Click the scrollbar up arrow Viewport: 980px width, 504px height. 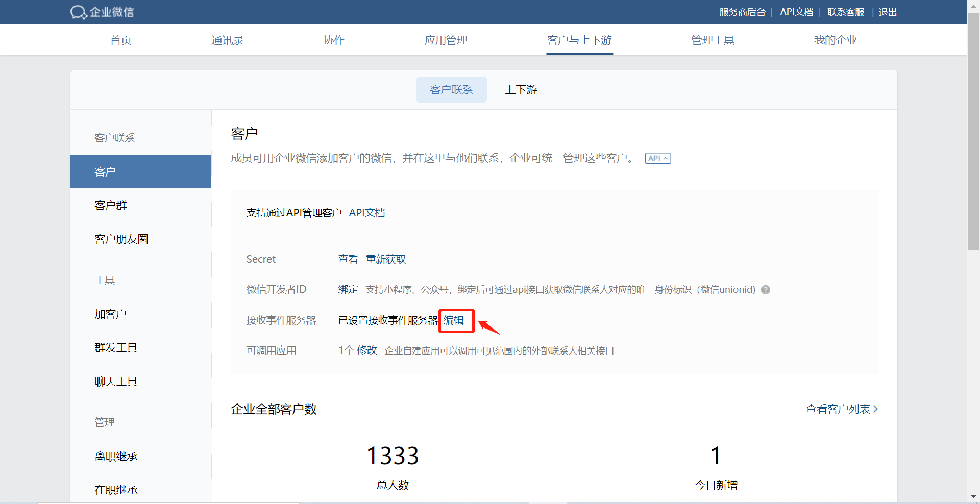(x=973, y=6)
